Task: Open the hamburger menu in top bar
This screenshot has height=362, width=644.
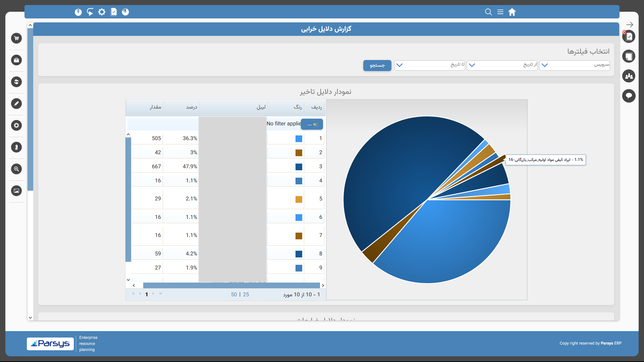Action: click(x=500, y=12)
